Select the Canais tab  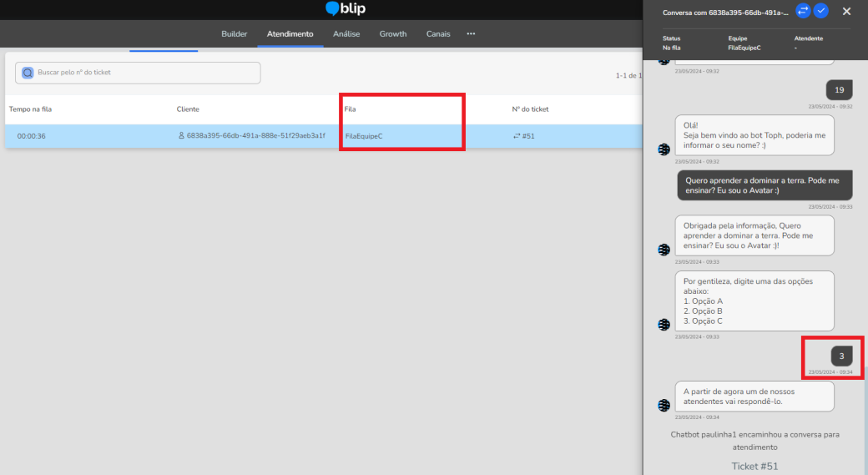(438, 34)
